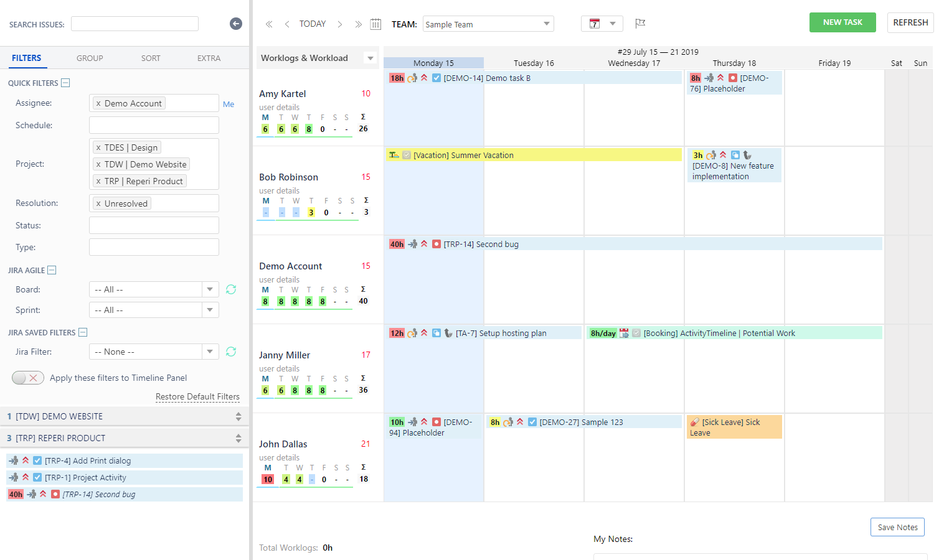The image size is (944, 560).
Task: Click the Search Issues input field
Action: click(x=135, y=24)
